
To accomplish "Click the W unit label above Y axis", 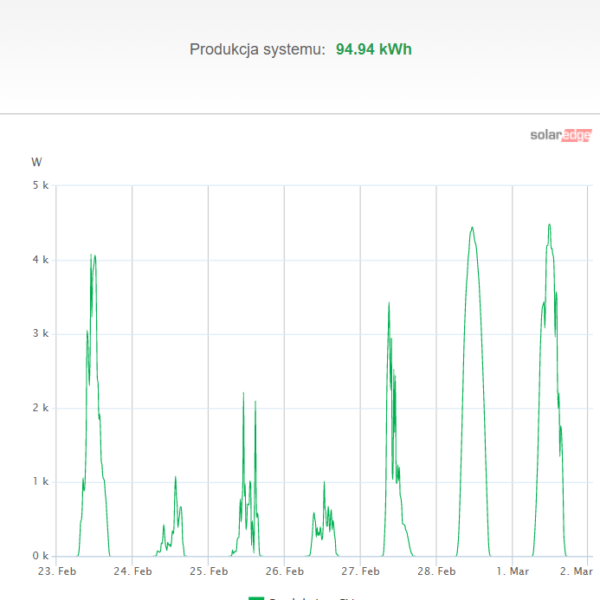I will [x=36, y=161].
